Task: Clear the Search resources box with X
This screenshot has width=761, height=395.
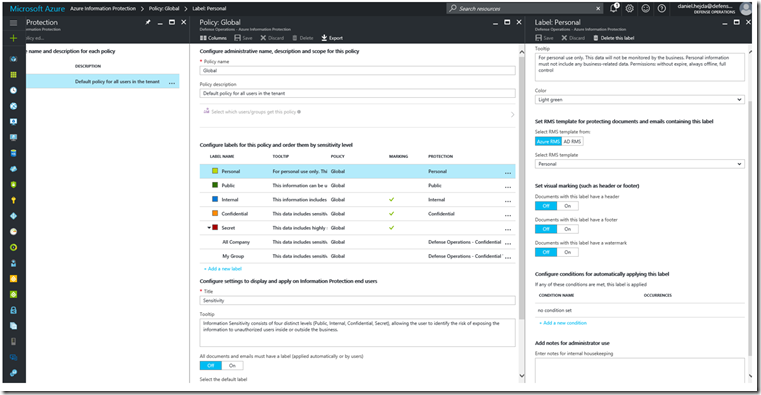Action: pos(598,8)
